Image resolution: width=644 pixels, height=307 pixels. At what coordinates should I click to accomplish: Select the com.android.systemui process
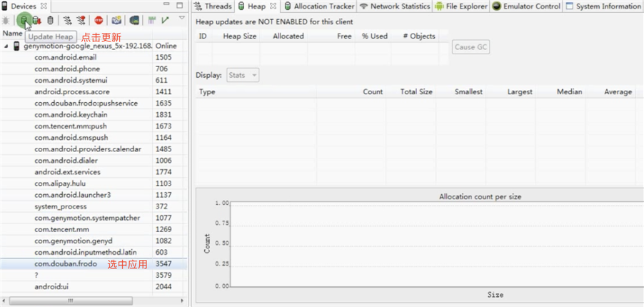94,81
